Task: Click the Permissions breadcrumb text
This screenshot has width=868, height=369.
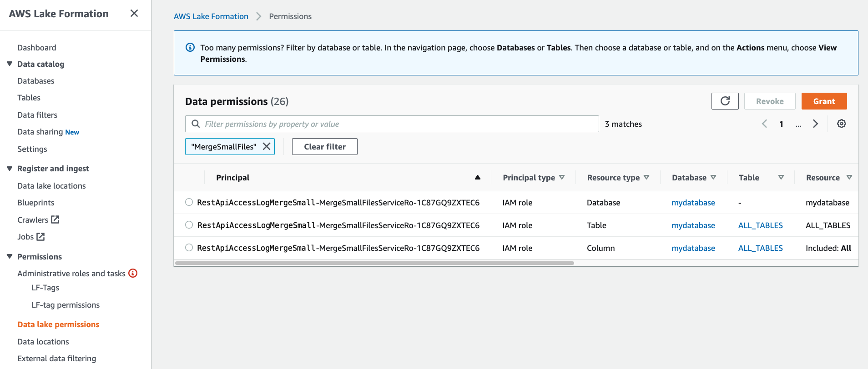Action: pyautogui.click(x=290, y=16)
